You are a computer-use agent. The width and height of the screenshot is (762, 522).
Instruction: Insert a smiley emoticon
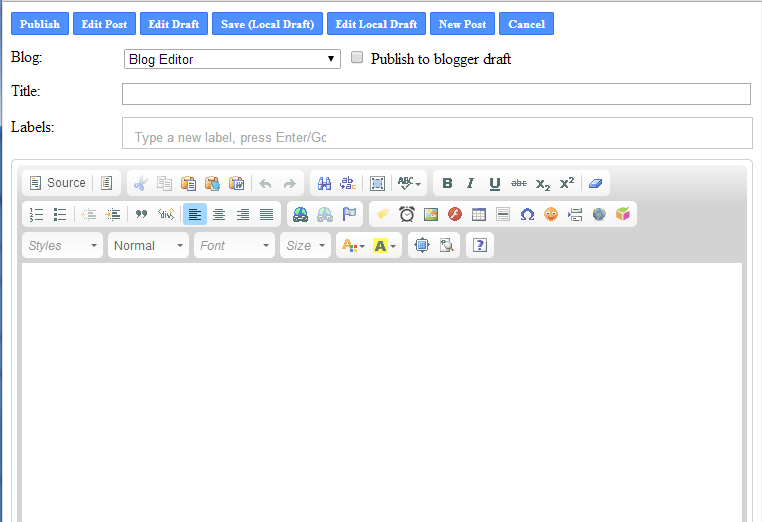point(551,214)
